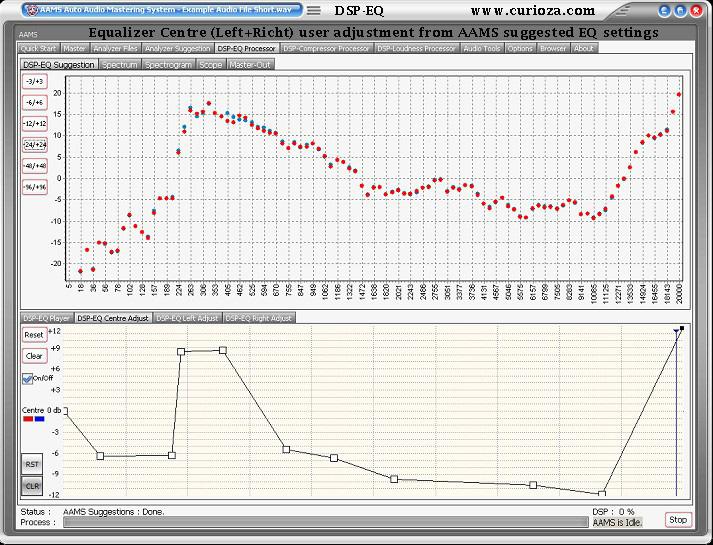Set graph range to -96/+96
The width and height of the screenshot is (713, 545).
pyautogui.click(x=35, y=187)
